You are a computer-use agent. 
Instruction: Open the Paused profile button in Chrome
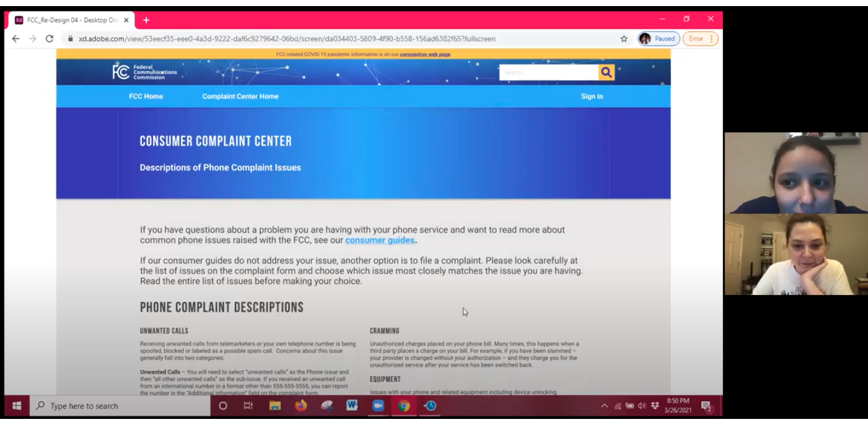point(659,39)
